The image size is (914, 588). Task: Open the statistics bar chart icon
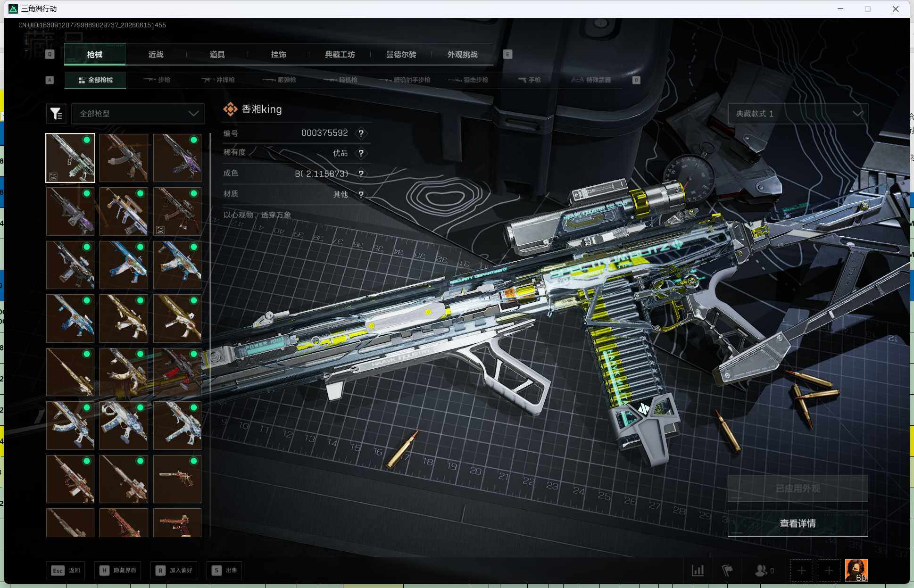coord(698,571)
